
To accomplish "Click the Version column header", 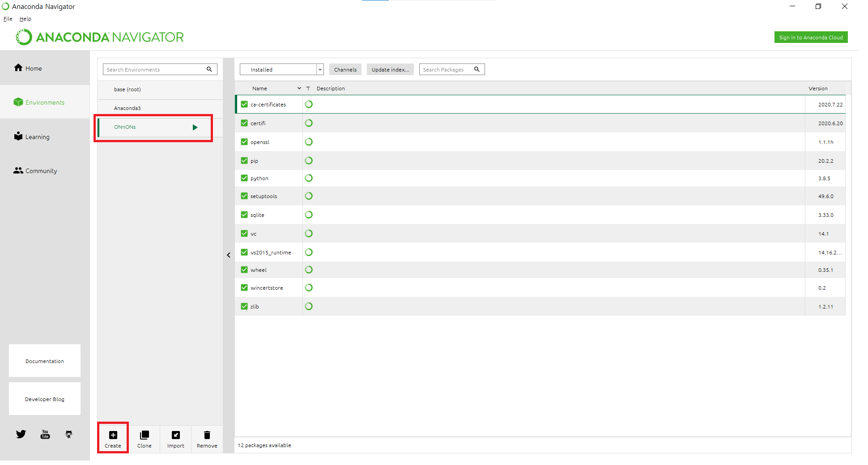I will pyautogui.click(x=818, y=89).
